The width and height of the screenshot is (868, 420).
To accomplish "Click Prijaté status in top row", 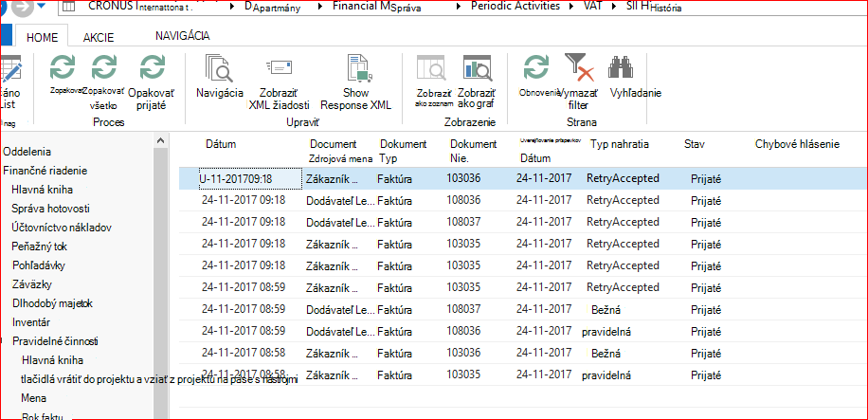I will (706, 179).
